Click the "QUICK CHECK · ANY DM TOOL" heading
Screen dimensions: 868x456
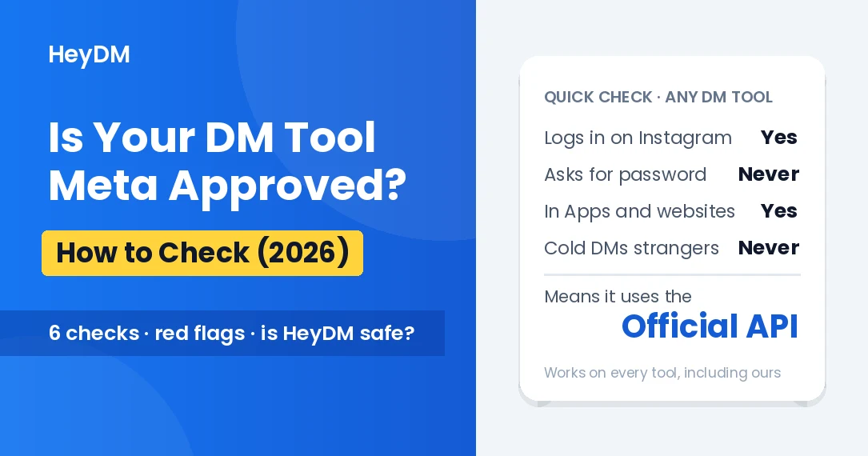658,97
